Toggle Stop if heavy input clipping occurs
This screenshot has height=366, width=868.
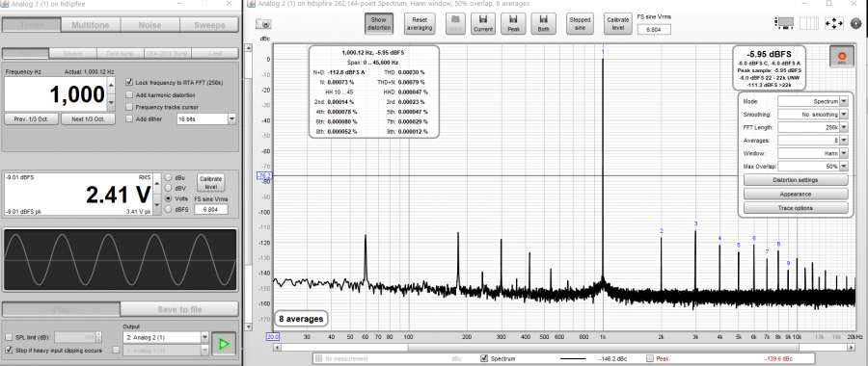[9, 350]
